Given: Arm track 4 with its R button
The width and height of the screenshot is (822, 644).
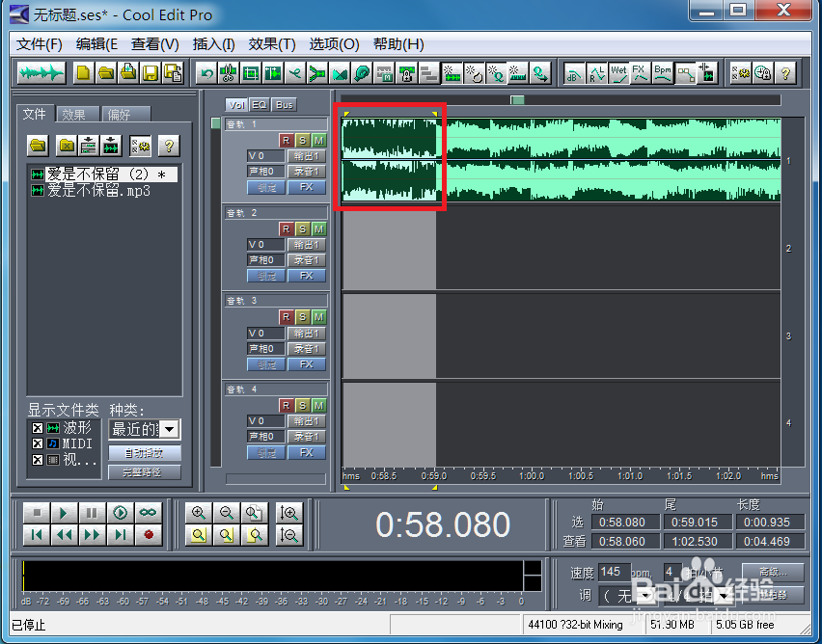Looking at the screenshot, I should click(286, 406).
